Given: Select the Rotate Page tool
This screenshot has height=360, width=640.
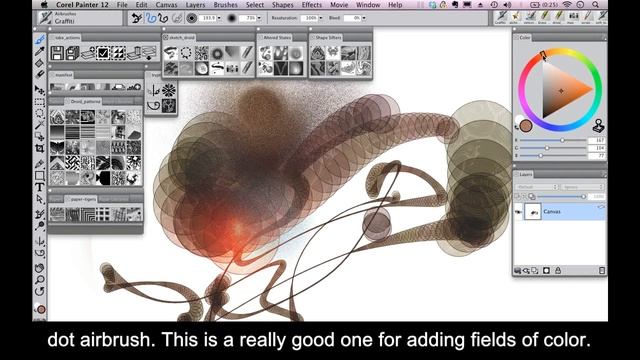Looking at the screenshot, I should [40, 291].
